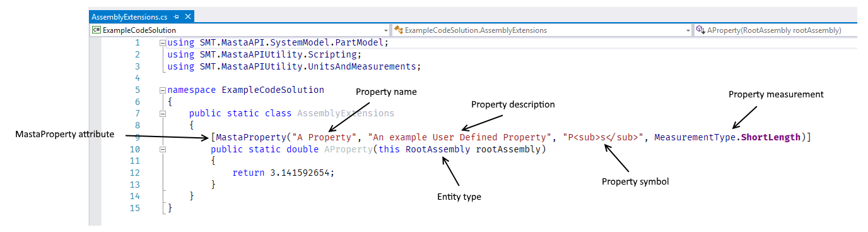
Task: Click the "3.141592654" return value
Action: click(300, 173)
